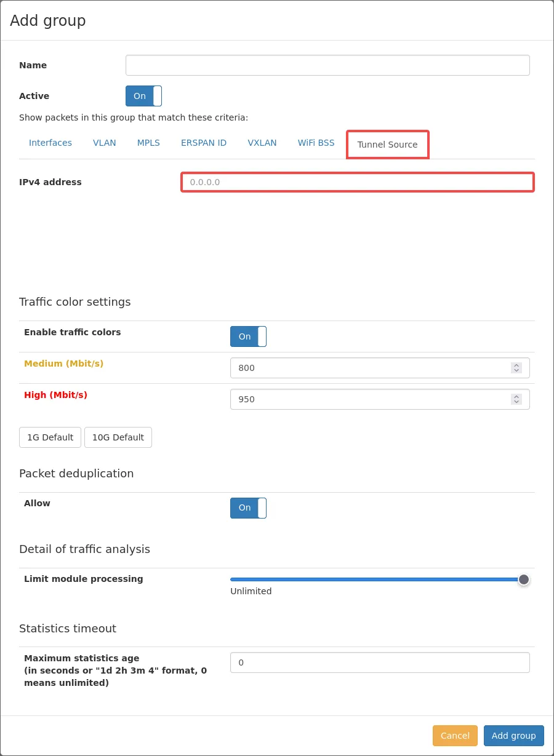Focus the IPv4 address input field

point(357,182)
